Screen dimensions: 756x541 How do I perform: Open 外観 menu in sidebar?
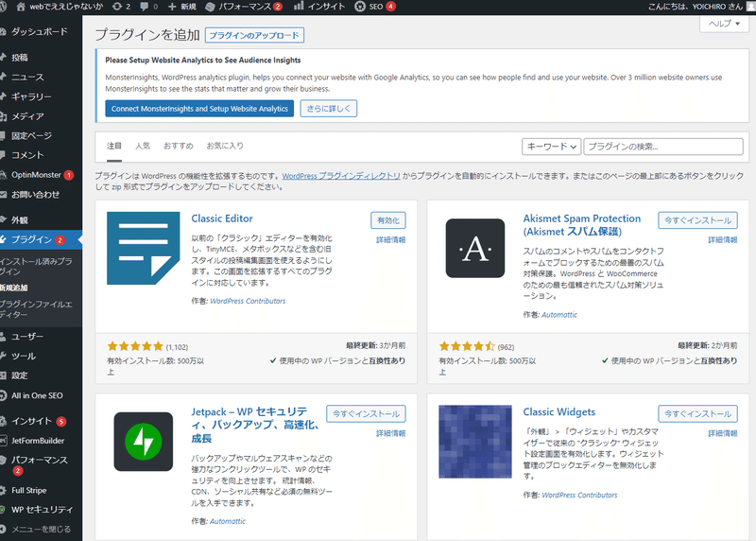[x=20, y=220]
